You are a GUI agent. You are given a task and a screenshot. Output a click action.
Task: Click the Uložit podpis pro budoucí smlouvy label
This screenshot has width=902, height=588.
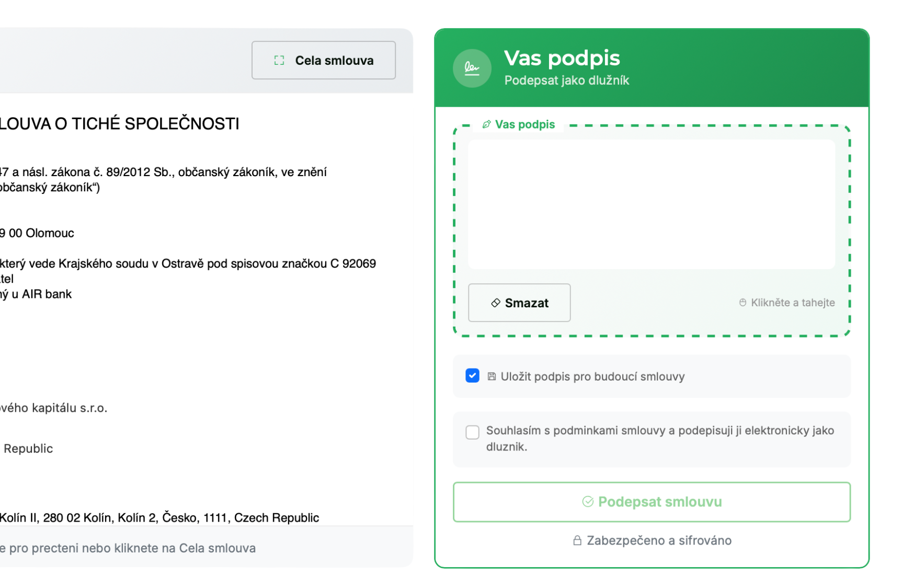(x=592, y=376)
